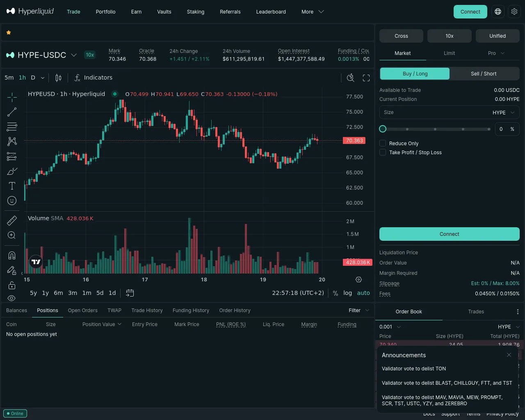This screenshot has width=525, height=420.
Task: Click the Size input field
Action: (435, 112)
